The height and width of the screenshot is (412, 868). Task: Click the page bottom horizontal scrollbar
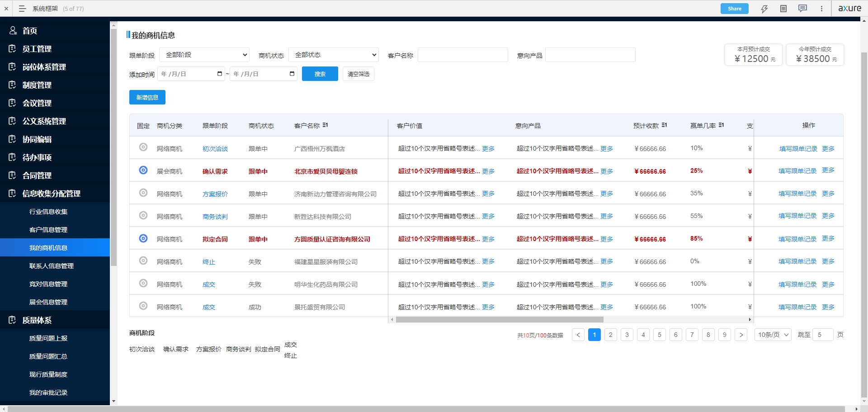coord(426,409)
